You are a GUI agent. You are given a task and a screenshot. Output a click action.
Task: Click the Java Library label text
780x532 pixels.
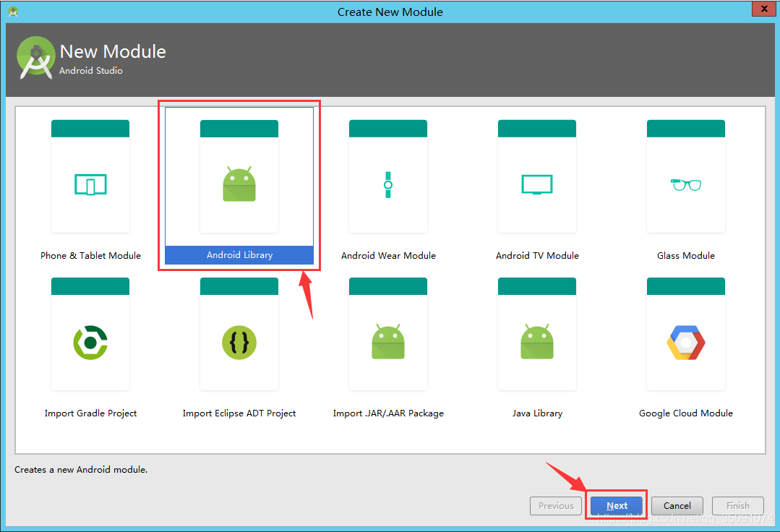coord(536,413)
